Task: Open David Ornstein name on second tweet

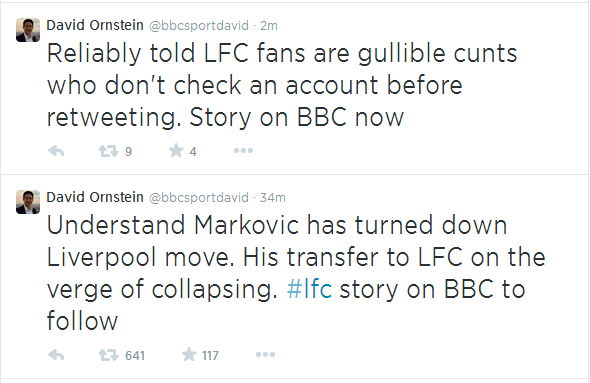Action: pos(95,197)
